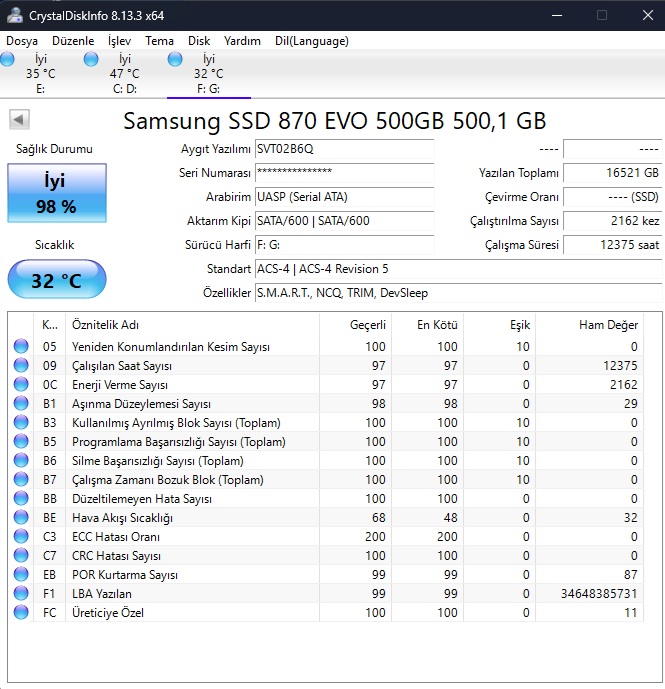The width and height of the screenshot is (665, 689).
Task: Select the F: G: drive tab at 32 °C
Action: point(209,73)
